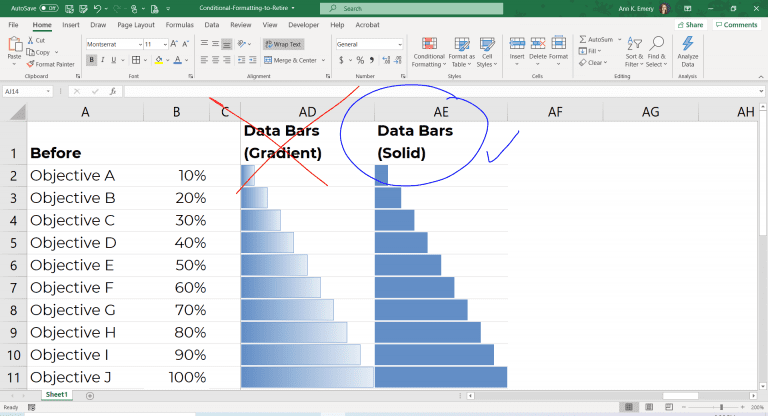Viewport: 768px width, 416px height.
Task: Expand the Merge & Center dropdown arrow
Action: click(323, 60)
